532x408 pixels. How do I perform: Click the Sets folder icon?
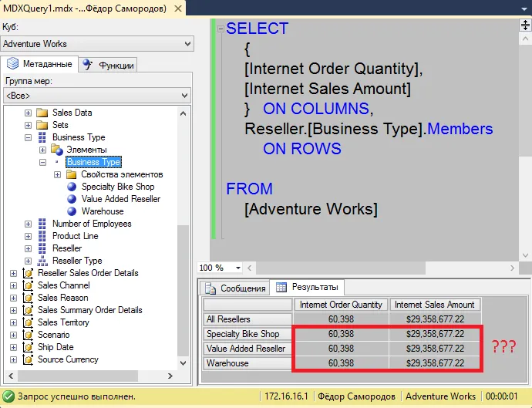coord(42,125)
